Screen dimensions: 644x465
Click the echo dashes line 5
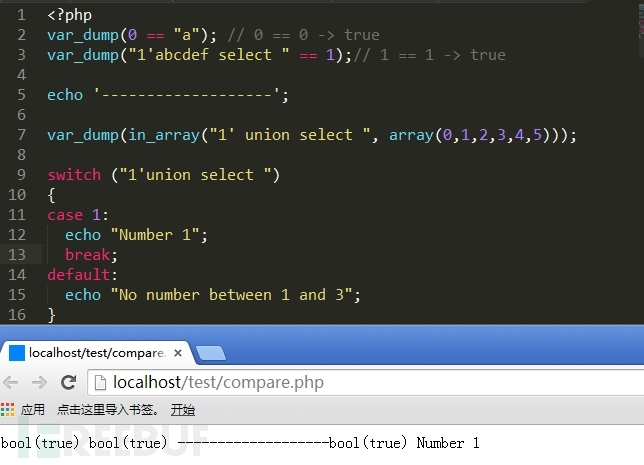(168, 95)
